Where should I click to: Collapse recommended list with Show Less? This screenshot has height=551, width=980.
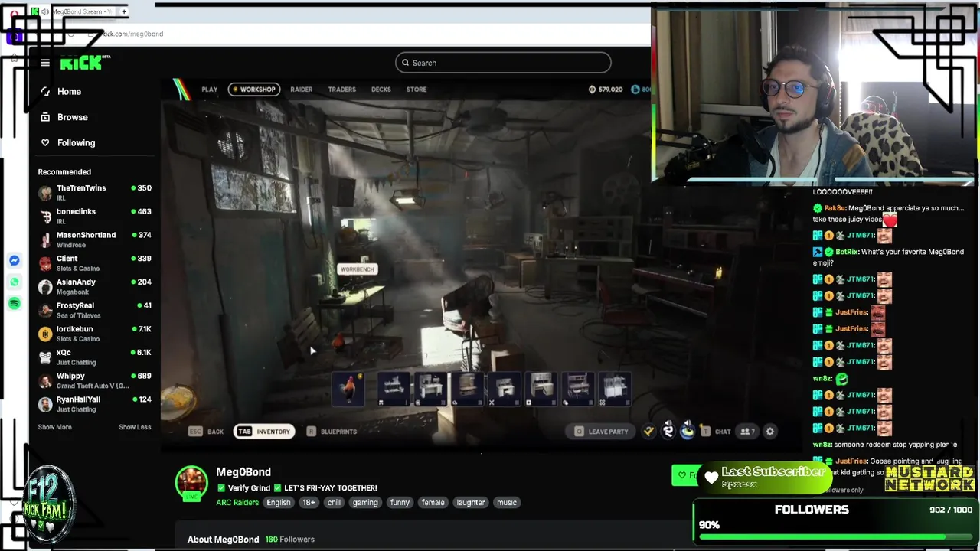(x=135, y=427)
